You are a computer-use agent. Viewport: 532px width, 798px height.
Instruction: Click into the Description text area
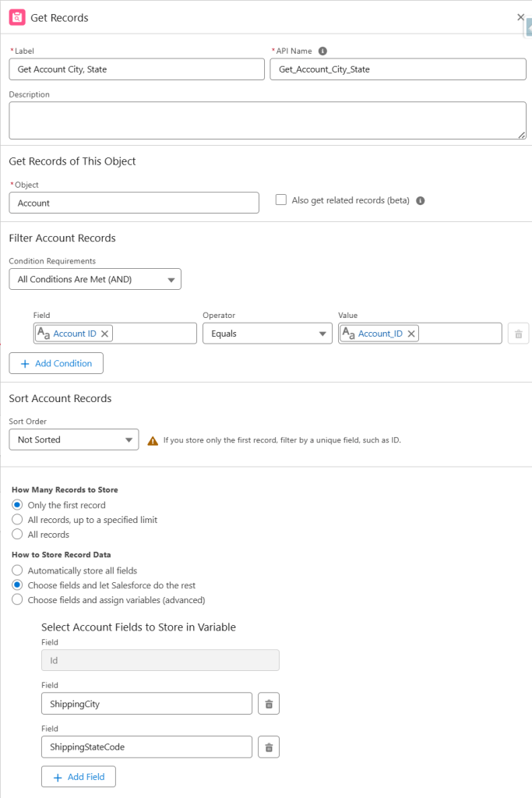tap(267, 120)
